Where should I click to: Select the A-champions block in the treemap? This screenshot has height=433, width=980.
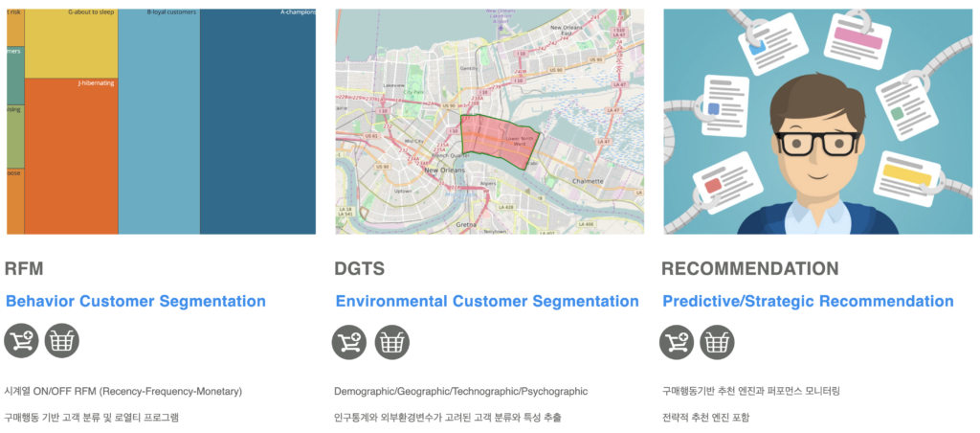tap(257, 125)
